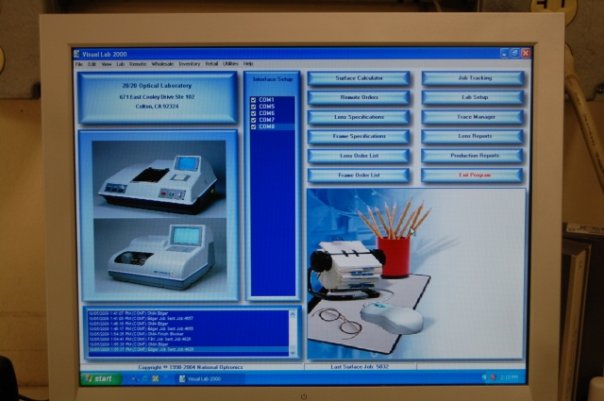The image size is (604, 401).
Task: Select the first log entry row
Action: coord(188,314)
